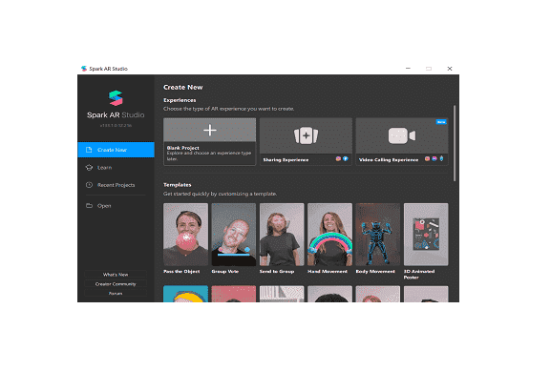551x392 pixels.
Task: Click the Recent Projects clock icon
Action: click(89, 185)
